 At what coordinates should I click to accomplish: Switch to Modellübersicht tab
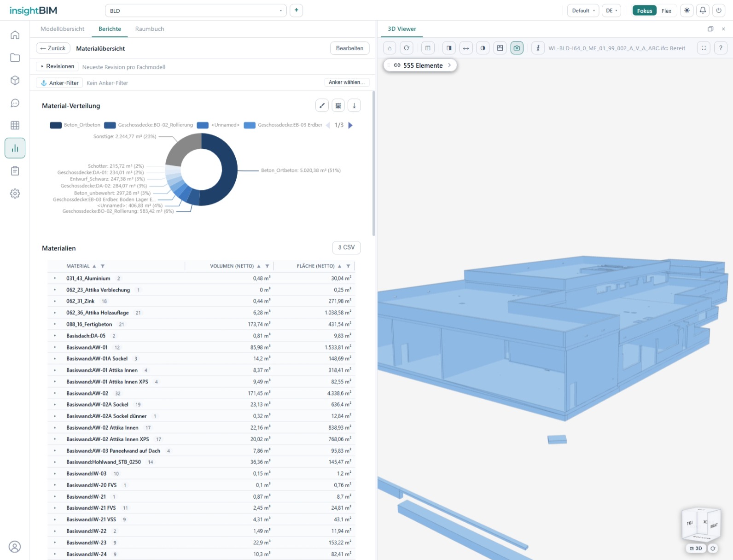(x=62, y=29)
